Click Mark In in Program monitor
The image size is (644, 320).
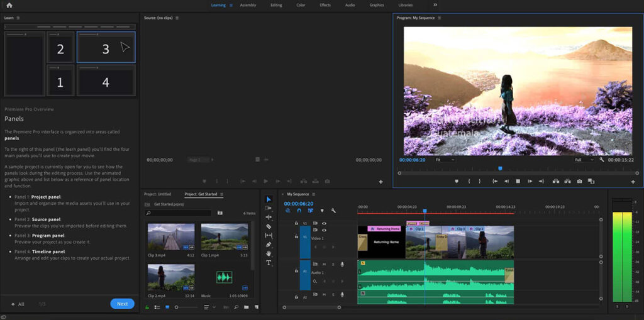click(x=469, y=181)
